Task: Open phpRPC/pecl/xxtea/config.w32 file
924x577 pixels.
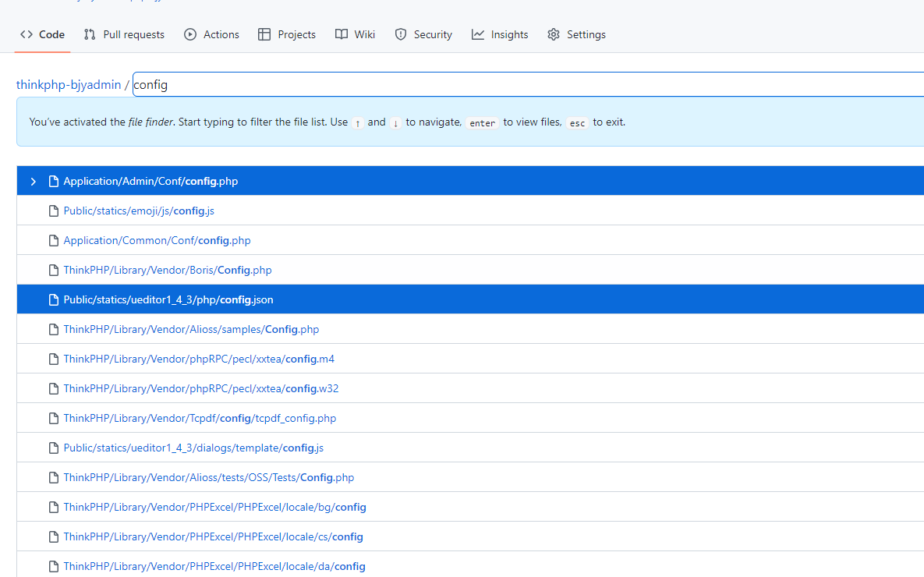Action: tap(201, 388)
